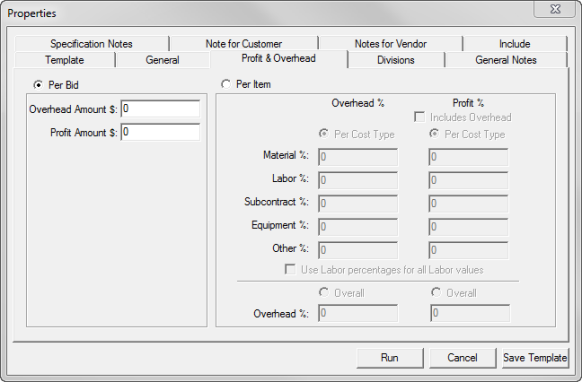The height and width of the screenshot is (382, 582).
Task: Open the General Notes tab
Action: pyautogui.click(x=506, y=60)
